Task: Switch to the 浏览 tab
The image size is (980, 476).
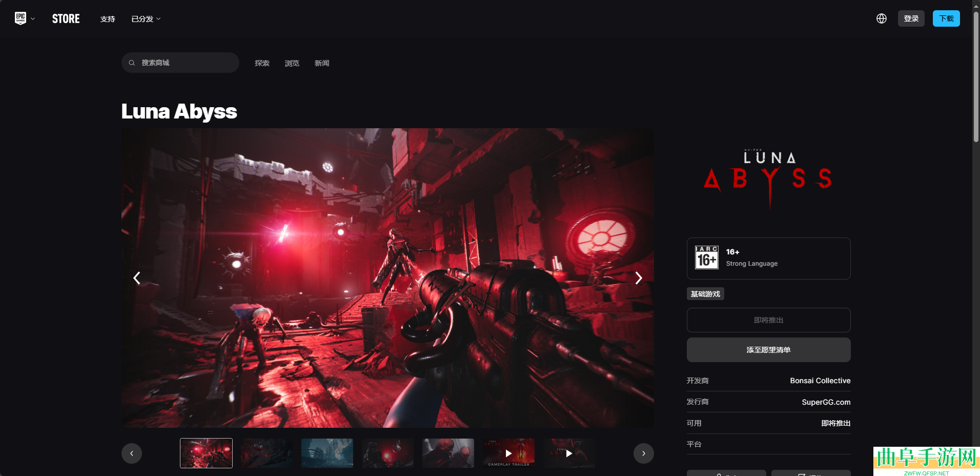Action: click(x=292, y=63)
